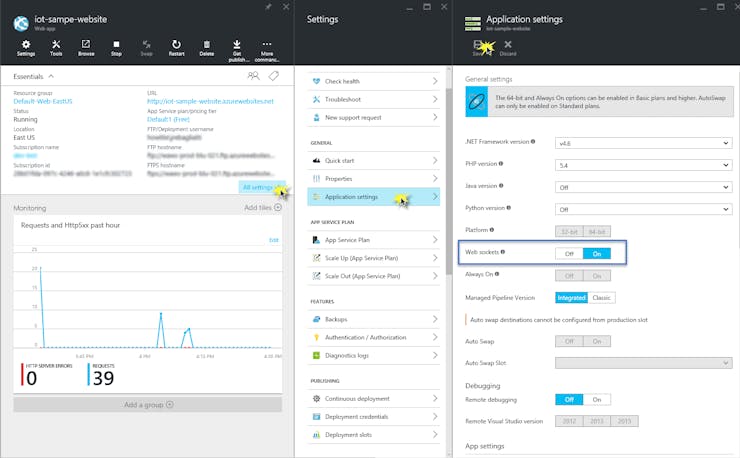The image size is (740, 458).
Task: Open Settings from the web app toolbar
Action: tap(26, 48)
